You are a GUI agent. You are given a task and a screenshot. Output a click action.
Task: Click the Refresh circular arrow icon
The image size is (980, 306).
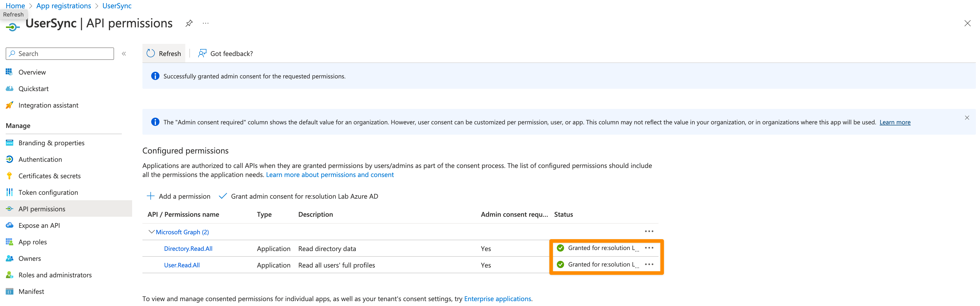click(x=151, y=53)
